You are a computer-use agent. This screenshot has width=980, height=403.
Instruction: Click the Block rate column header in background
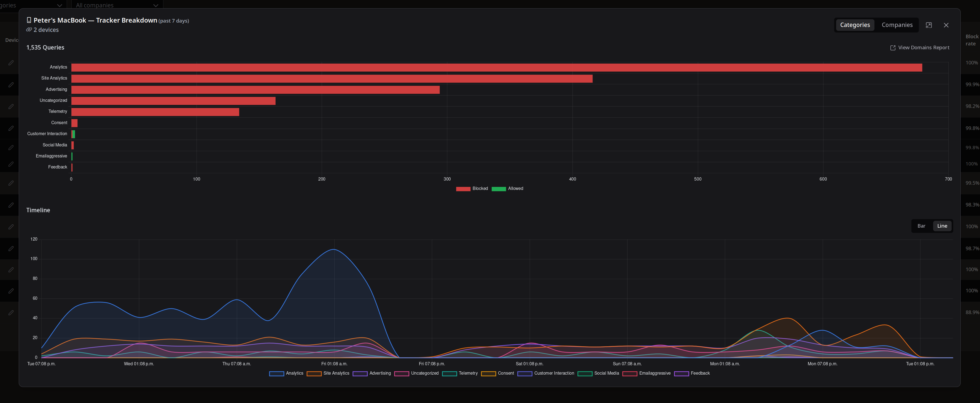972,40
